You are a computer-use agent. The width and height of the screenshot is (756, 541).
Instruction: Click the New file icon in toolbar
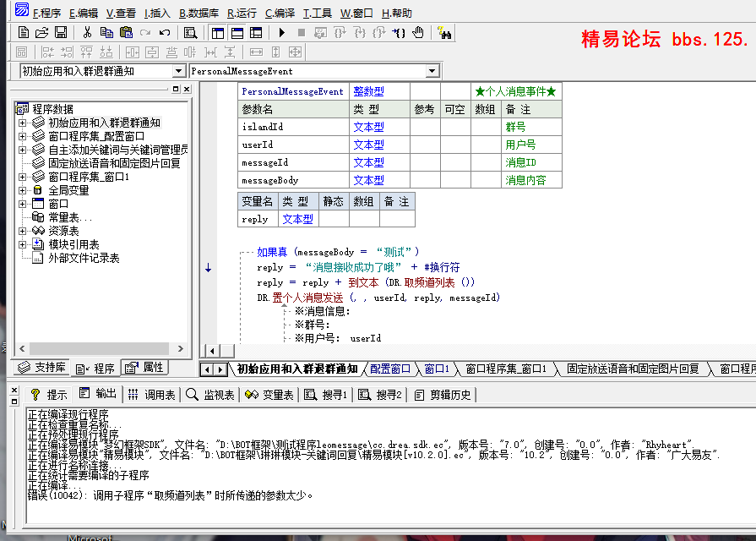tap(24, 33)
